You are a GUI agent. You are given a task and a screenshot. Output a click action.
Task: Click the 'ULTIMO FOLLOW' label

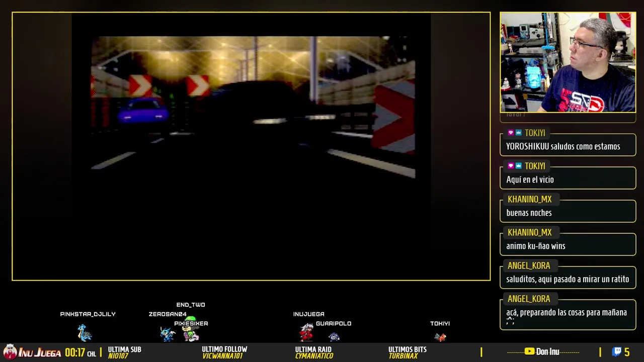224,349
